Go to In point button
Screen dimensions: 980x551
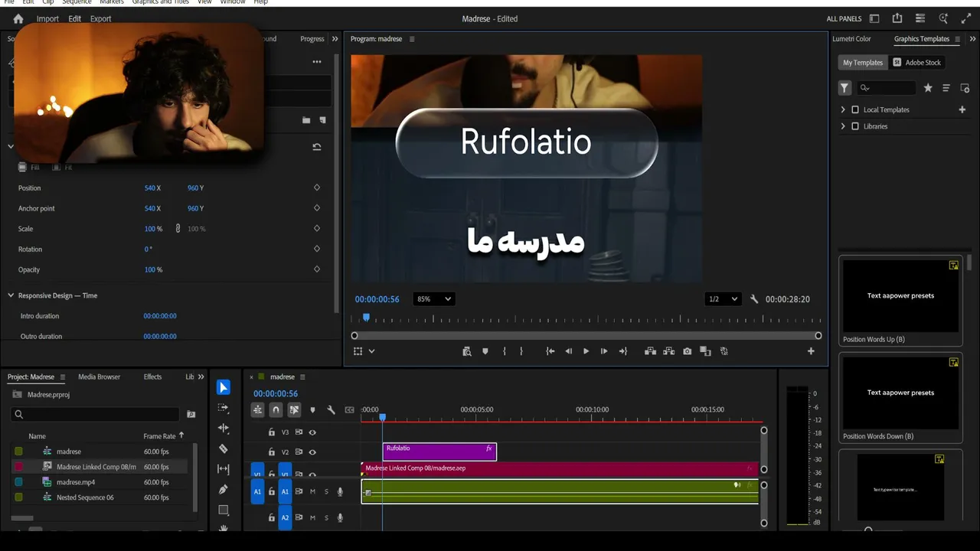pyautogui.click(x=550, y=351)
